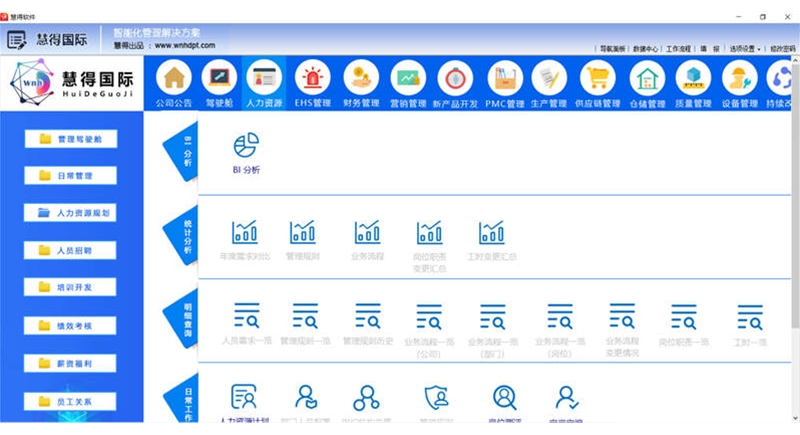Open the 岗位职责一览 query icon
Screen dimensions: 800x435
tap(684, 317)
